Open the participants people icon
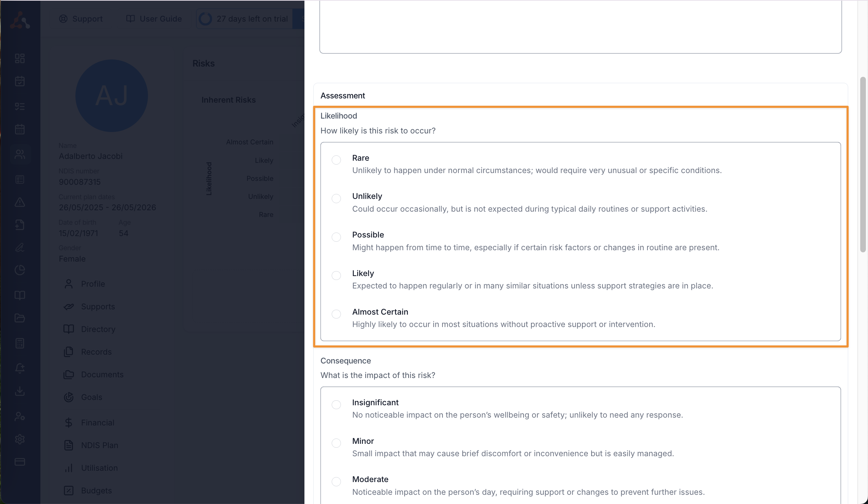The width and height of the screenshot is (868, 504). tap(20, 154)
